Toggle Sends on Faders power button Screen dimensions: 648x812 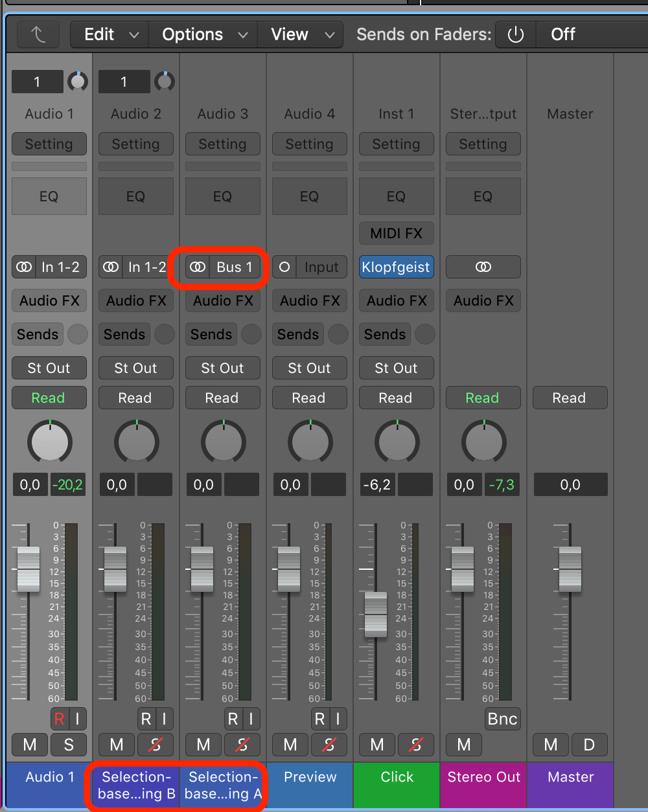tap(516, 34)
